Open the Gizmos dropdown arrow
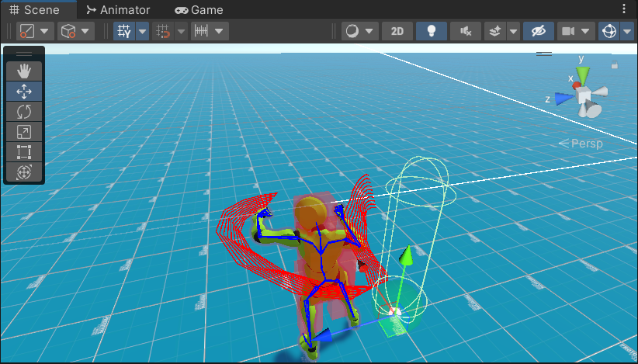Screen dimensions: 638x364 pos(627,31)
